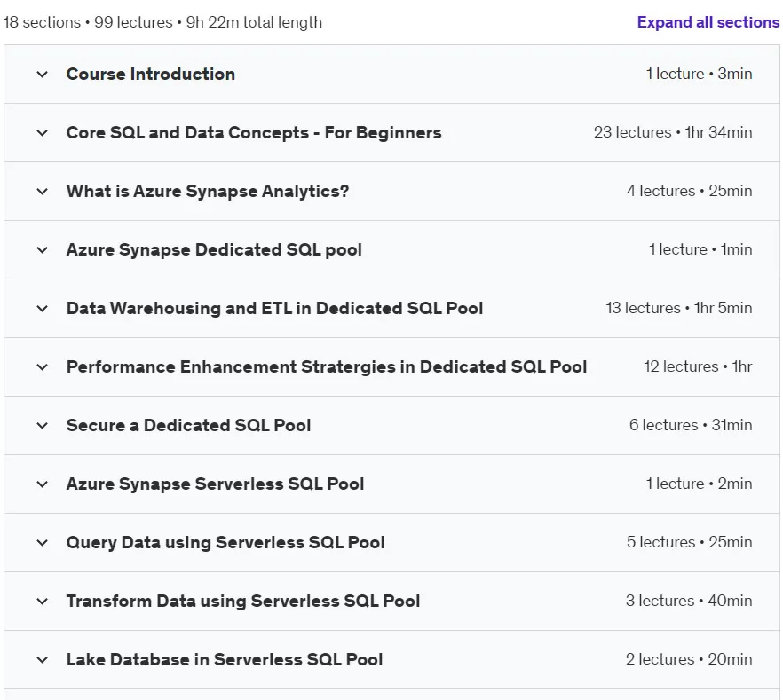Screen dimensions: 783x700
Task: Click '4 lectures • 25min' label
Action: tap(689, 191)
